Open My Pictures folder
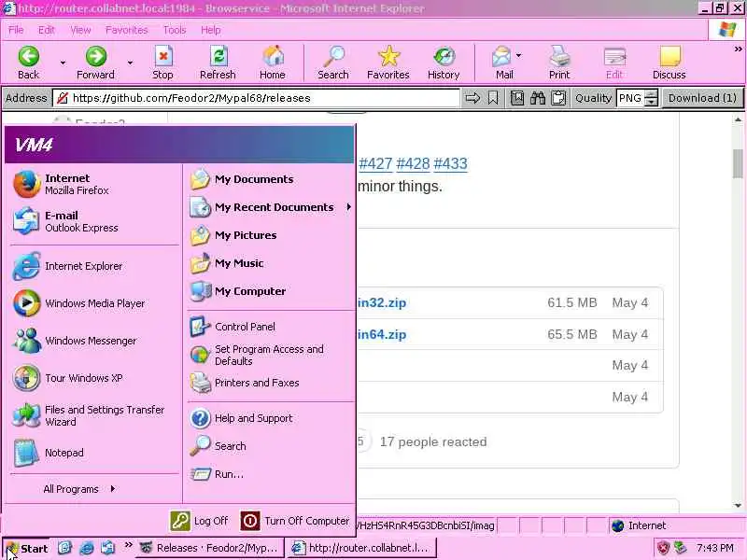The height and width of the screenshot is (560, 747). pyautogui.click(x=270, y=235)
